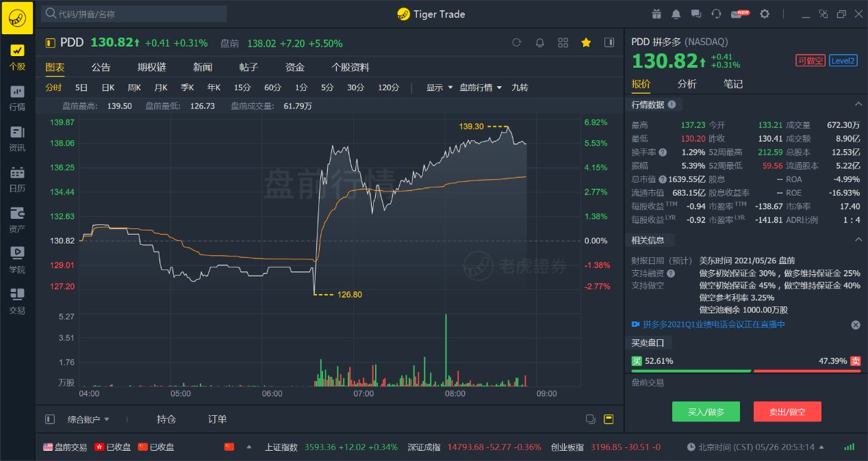
Task: Open the mailbox with NEW badge
Action: coord(740,14)
